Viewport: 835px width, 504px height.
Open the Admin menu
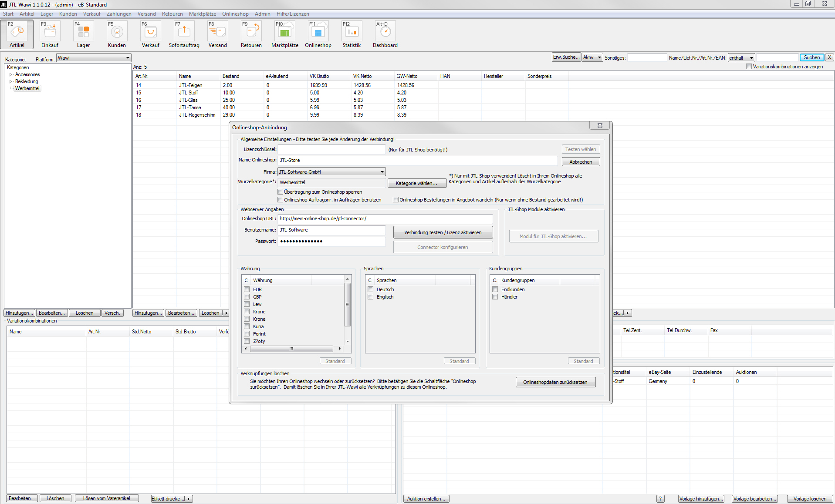click(263, 14)
